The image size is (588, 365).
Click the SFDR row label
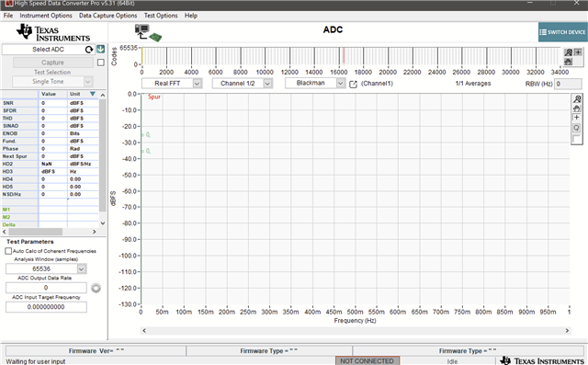point(9,110)
